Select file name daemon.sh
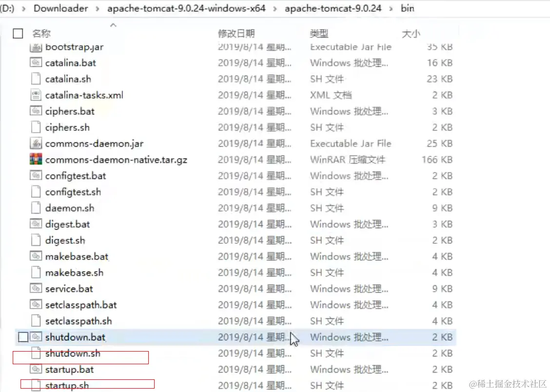This screenshot has height=392, width=550. (x=70, y=208)
